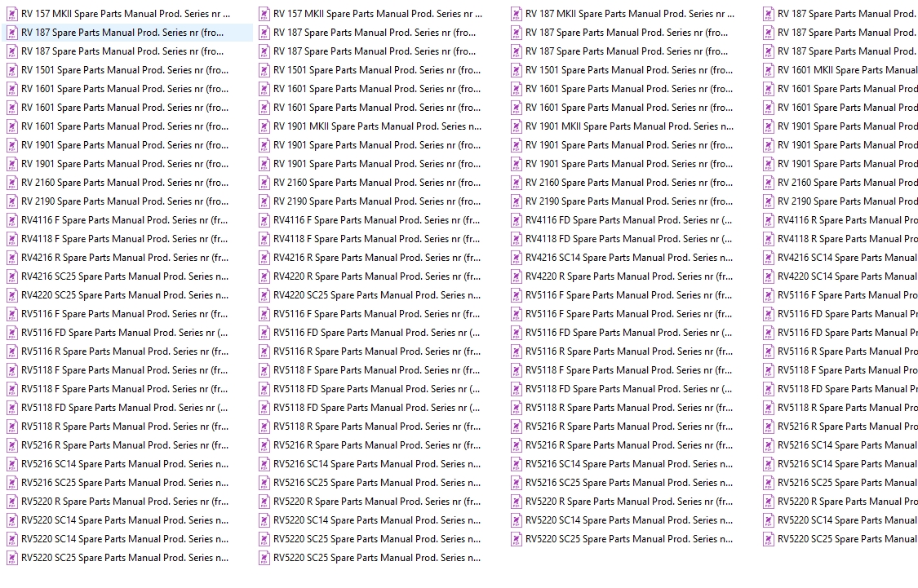Select file name 'RV4118 R Spare Parts Manual'

pyautogui.click(x=847, y=239)
